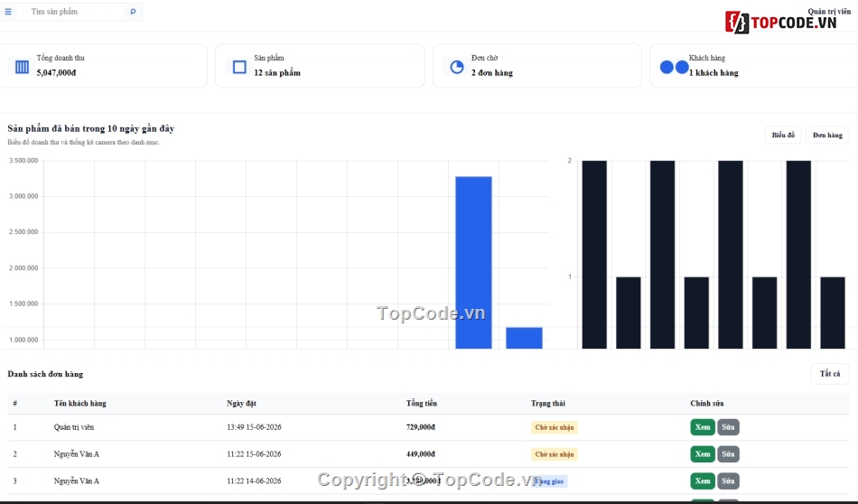Click the 'Chỉnh sửa' column header
The width and height of the screenshot is (858, 504).
coord(707,404)
